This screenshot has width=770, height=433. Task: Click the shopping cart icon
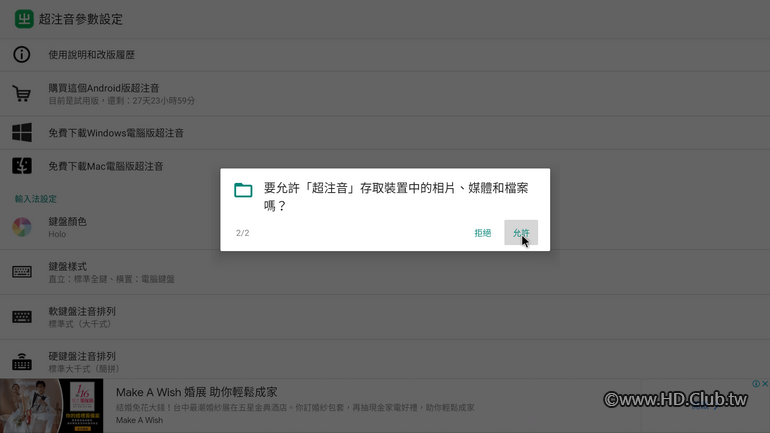tap(22, 94)
